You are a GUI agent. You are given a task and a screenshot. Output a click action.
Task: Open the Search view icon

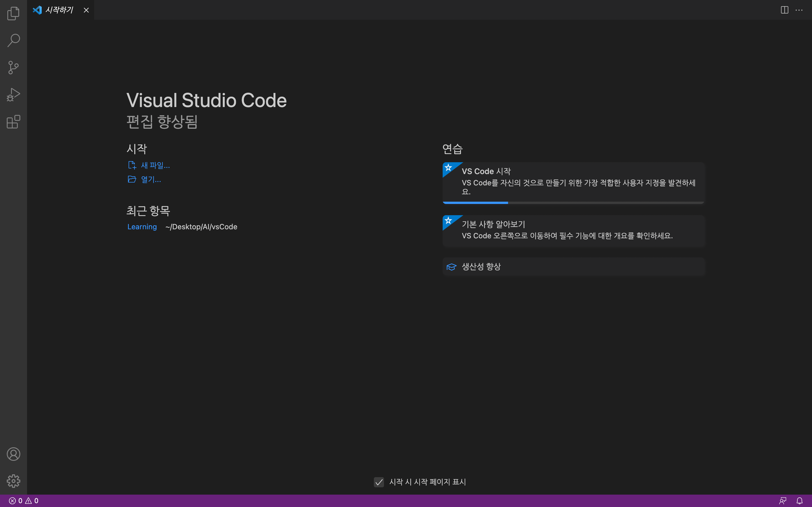tap(14, 40)
